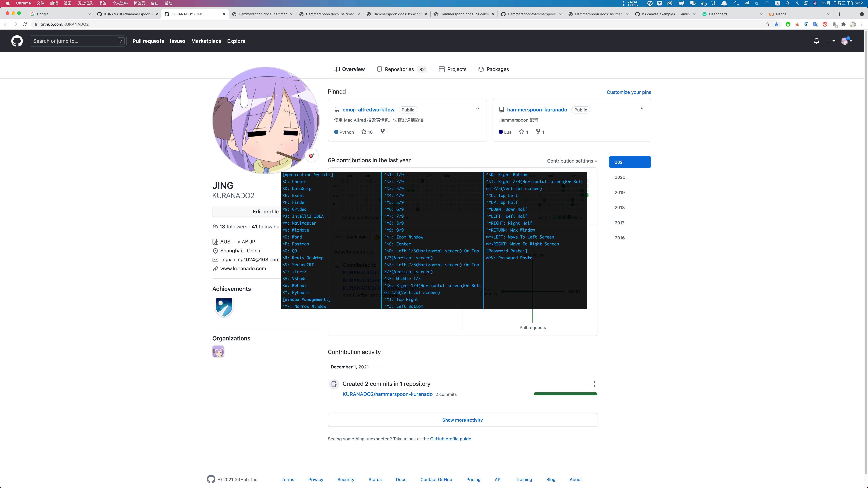Select the 2020 contribution year
The width and height of the screenshot is (868, 488).
620,177
